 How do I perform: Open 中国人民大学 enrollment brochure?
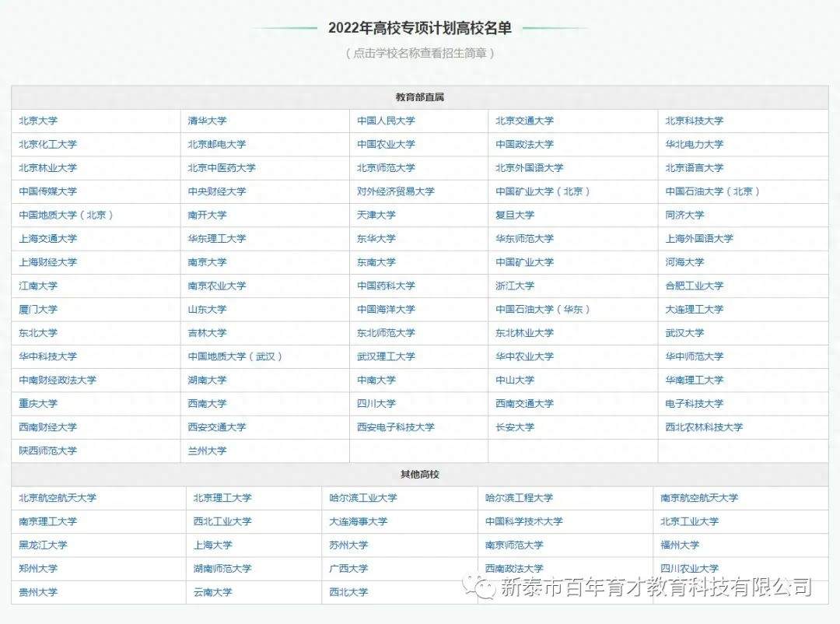click(x=386, y=121)
